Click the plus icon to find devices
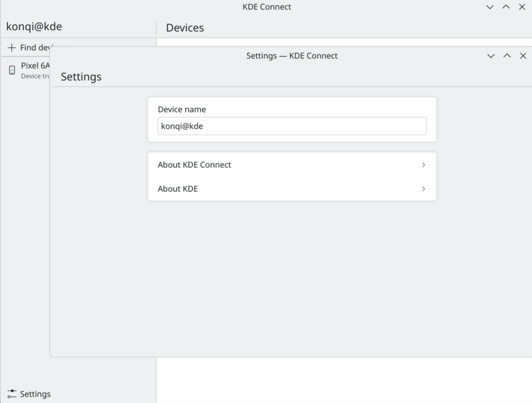Image resolution: width=532 pixels, height=403 pixels. (11, 47)
